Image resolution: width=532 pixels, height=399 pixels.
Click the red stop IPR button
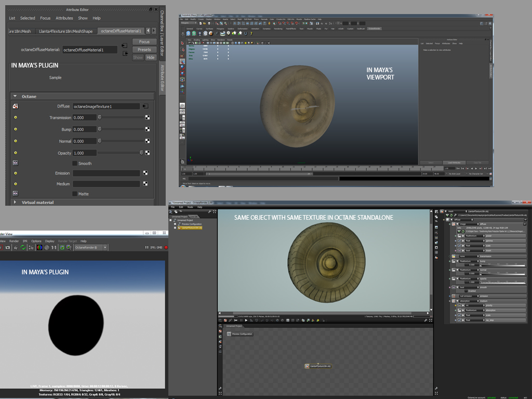coord(166,248)
